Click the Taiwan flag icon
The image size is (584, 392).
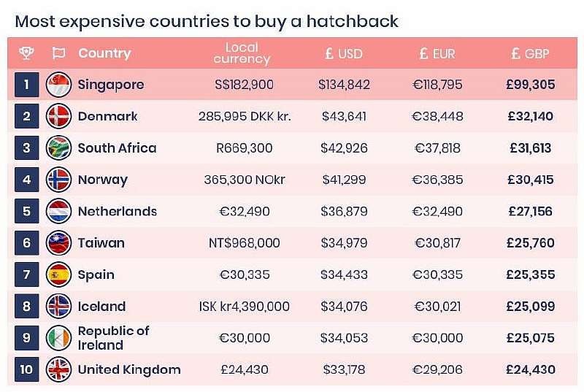coord(58,243)
